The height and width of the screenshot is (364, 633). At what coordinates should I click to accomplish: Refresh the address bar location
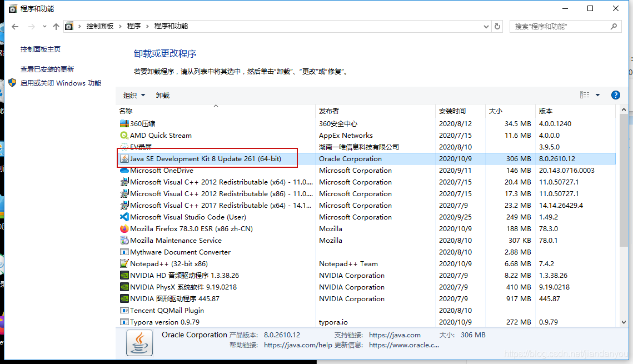pos(497,26)
